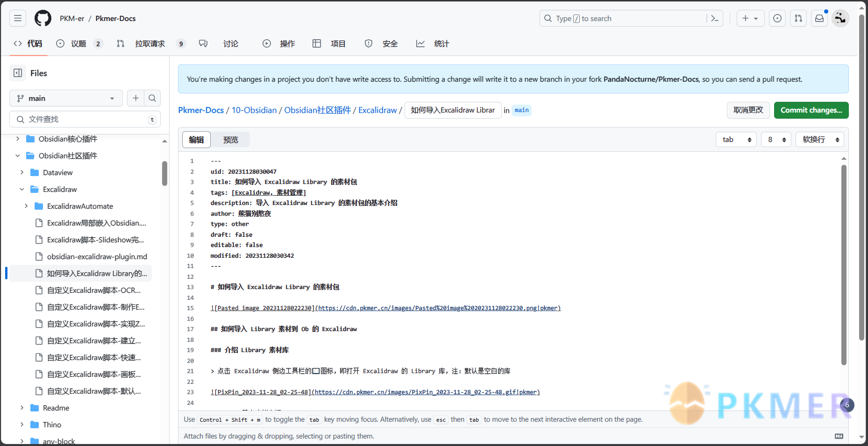Click the PKM-er owner link
The height and width of the screenshot is (446, 868).
pyautogui.click(x=72, y=19)
